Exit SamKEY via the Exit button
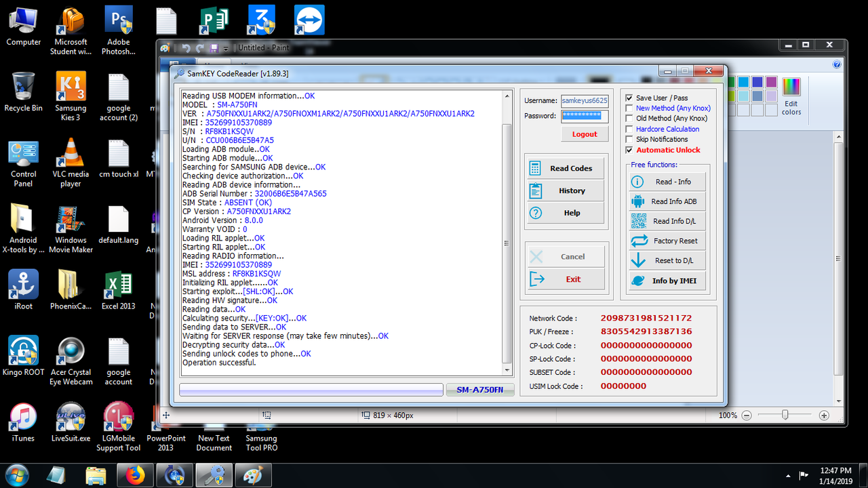 [x=564, y=279]
